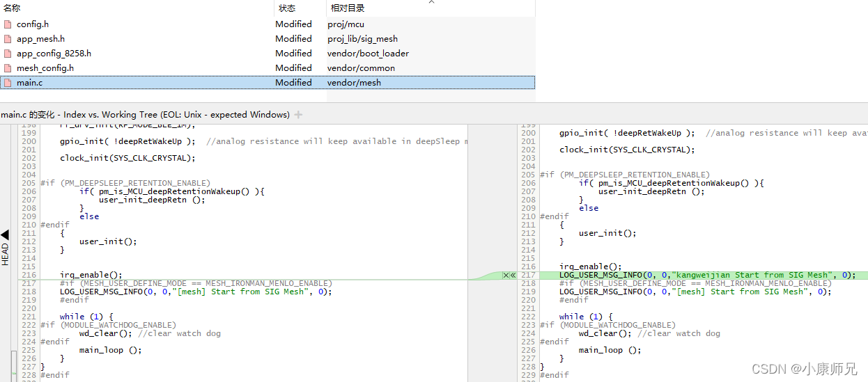The height and width of the screenshot is (382, 868).
Task: Select app_mesh.h in the file list
Action: pyautogui.click(x=40, y=39)
